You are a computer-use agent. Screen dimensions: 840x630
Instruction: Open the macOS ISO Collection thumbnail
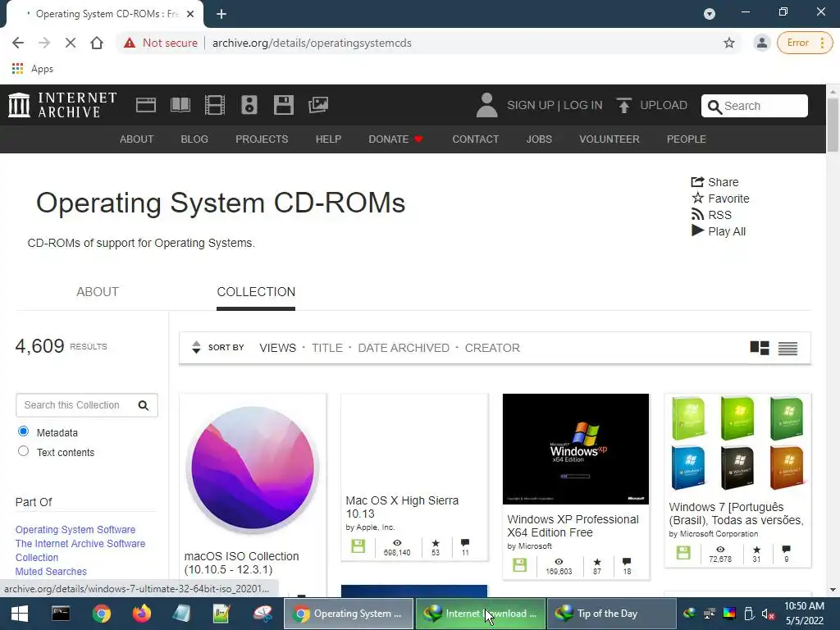pyautogui.click(x=253, y=468)
